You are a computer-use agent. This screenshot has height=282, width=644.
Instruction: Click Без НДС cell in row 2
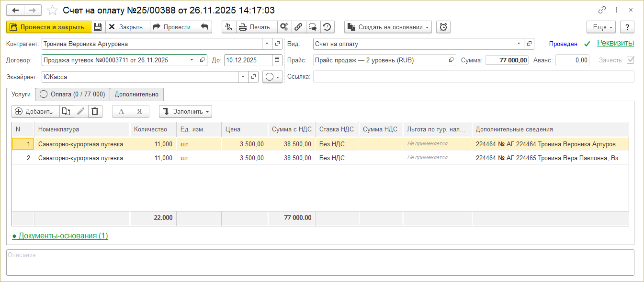tap(337, 158)
